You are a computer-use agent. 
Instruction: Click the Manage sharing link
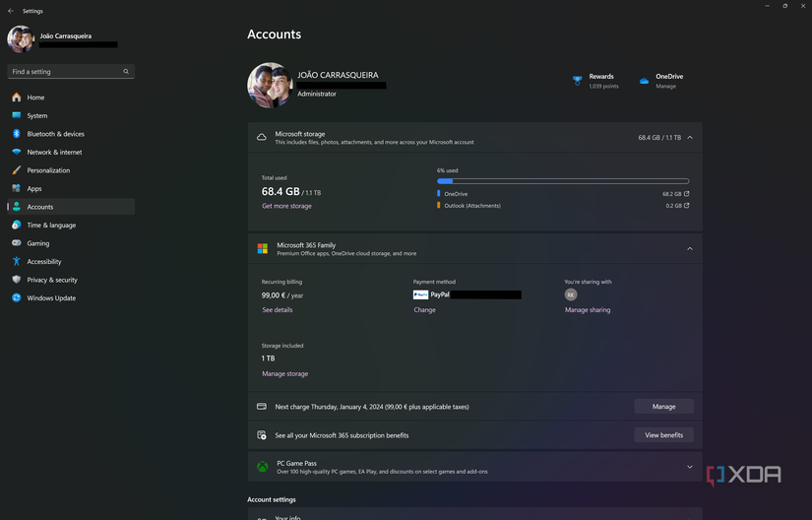[x=588, y=309]
